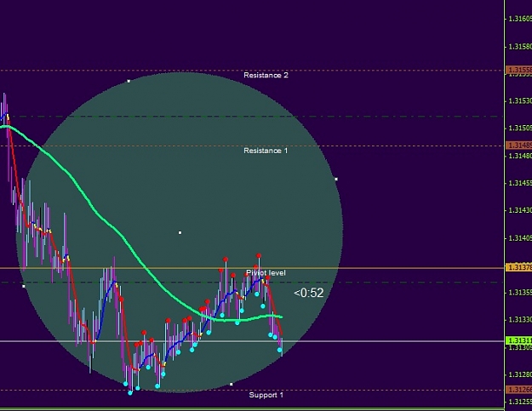The height and width of the screenshot is (411, 532).
Task: Select the ellipse's right edge handle
Action: [336, 179]
